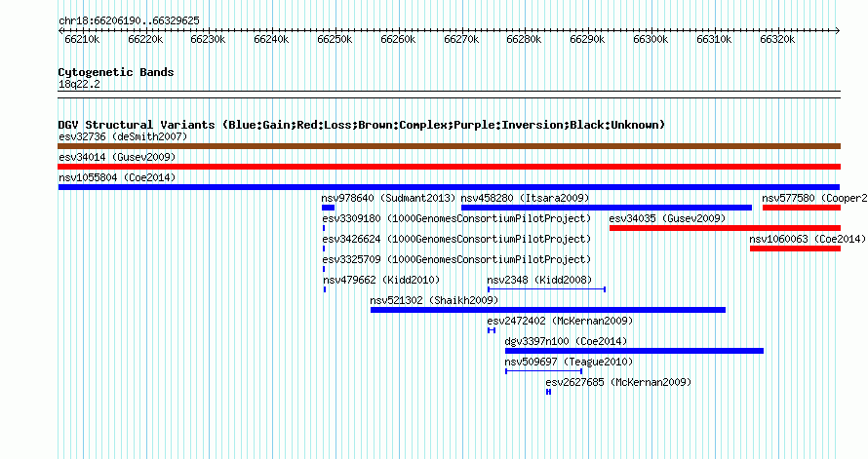The height and width of the screenshot is (459, 868).
Task: Click the tiny esv2627685 blue marker
Action: click(548, 392)
